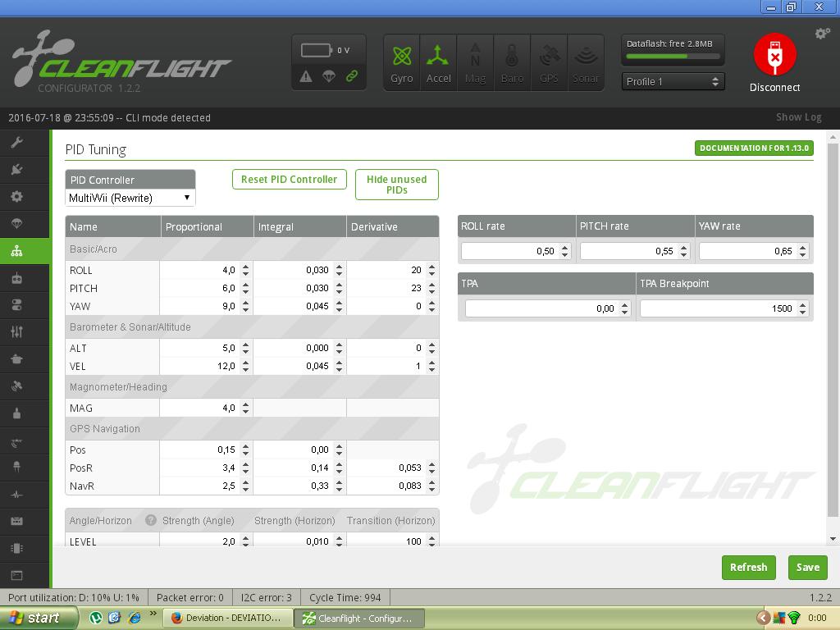Click the Dataflash free space bar

coord(673,57)
